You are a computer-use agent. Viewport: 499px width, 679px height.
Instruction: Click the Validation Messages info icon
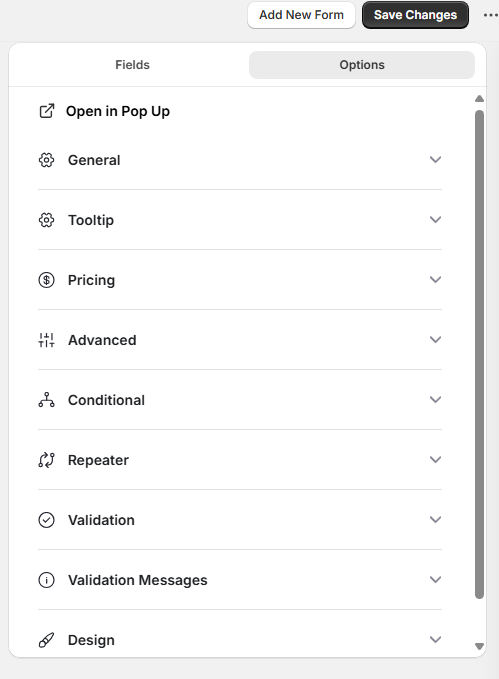tap(46, 580)
